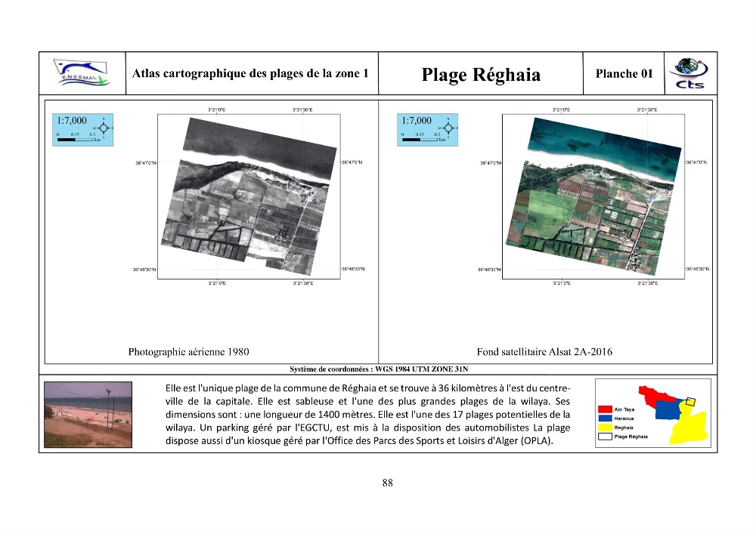Click the 3°21'0"E label above the 2016 satellite image
Viewport: 756px width, 534px height.
tap(561, 110)
